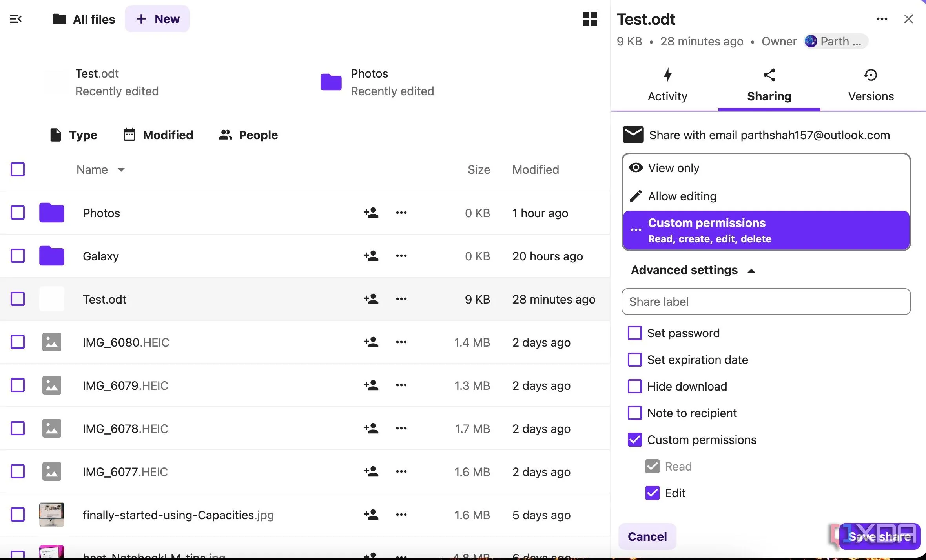The image size is (926, 560).
Task: Open sharing for the Photos folder
Action: tap(370, 213)
